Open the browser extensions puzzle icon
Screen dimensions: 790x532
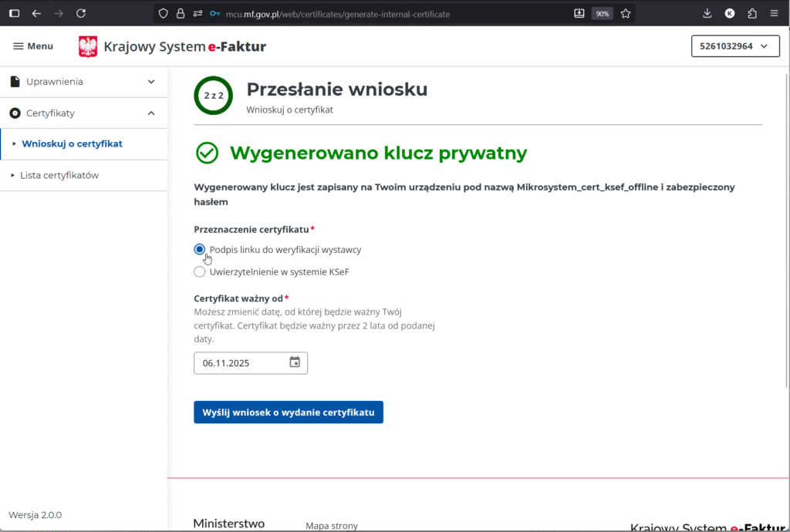tap(752, 13)
